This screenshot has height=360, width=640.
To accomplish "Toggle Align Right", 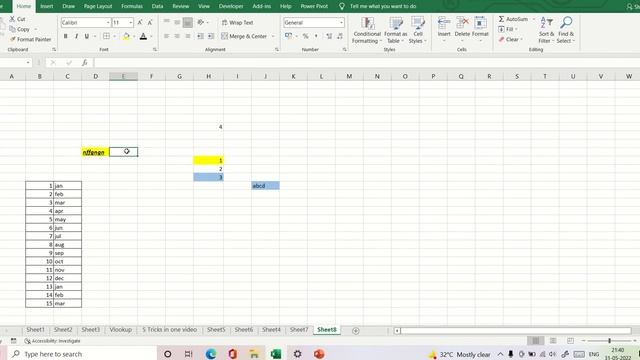I will pos(188,36).
